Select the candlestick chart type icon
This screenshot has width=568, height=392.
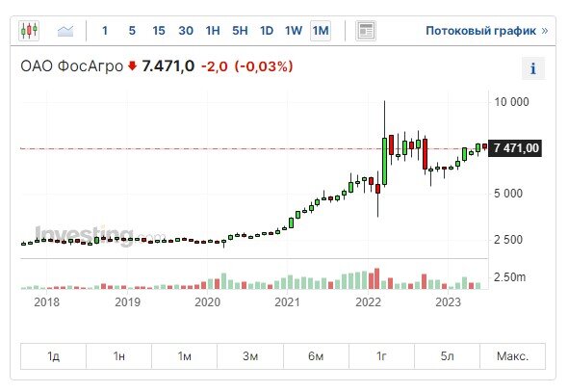click(x=29, y=31)
